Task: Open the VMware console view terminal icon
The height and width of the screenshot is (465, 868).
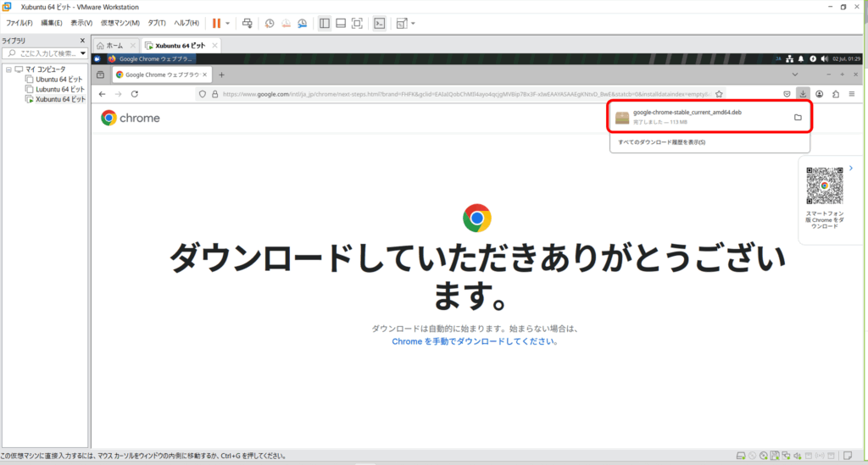Action: coord(380,23)
